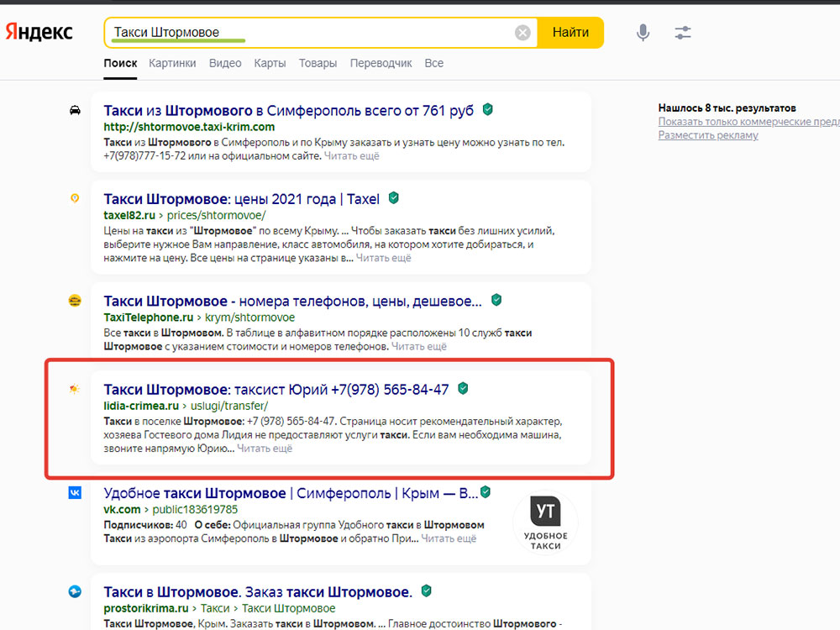Click shield badge beside таксист Юрий title
Viewport: 840px width, 630px height.
(x=464, y=388)
